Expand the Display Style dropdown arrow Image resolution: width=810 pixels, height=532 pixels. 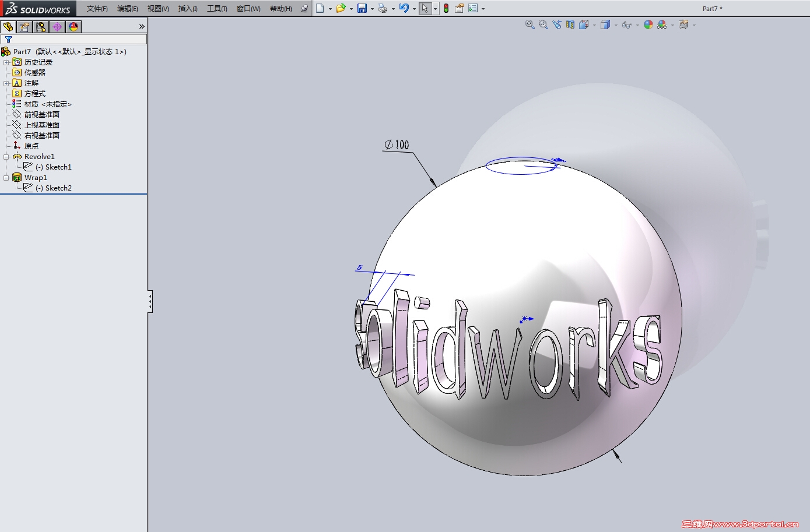point(616,25)
